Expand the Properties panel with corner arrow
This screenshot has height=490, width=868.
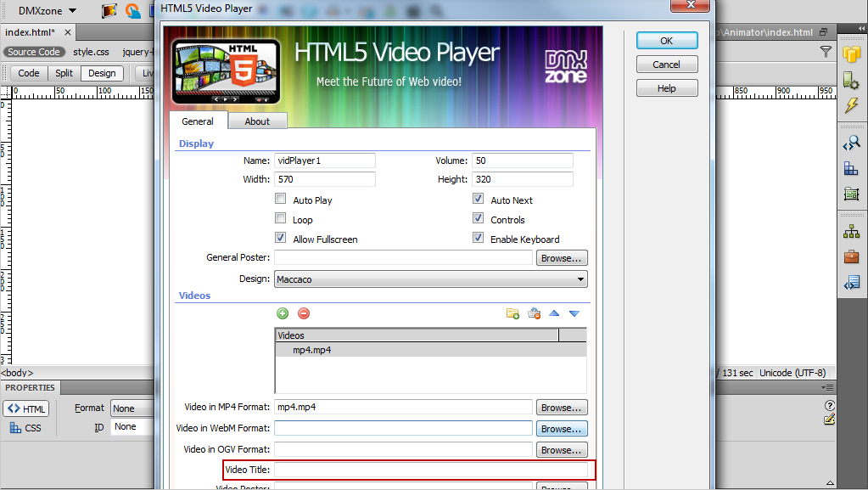click(x=830, y=483)
